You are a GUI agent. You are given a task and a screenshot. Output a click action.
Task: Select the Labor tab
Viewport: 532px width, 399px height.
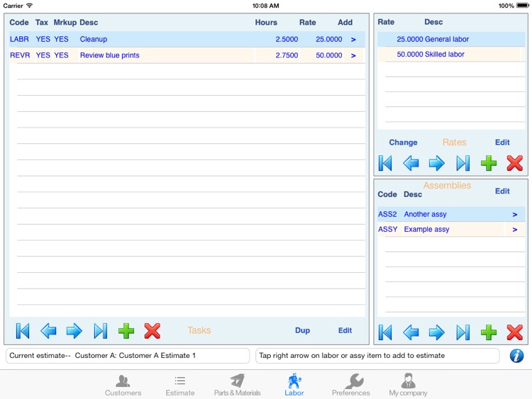(294, 385)
